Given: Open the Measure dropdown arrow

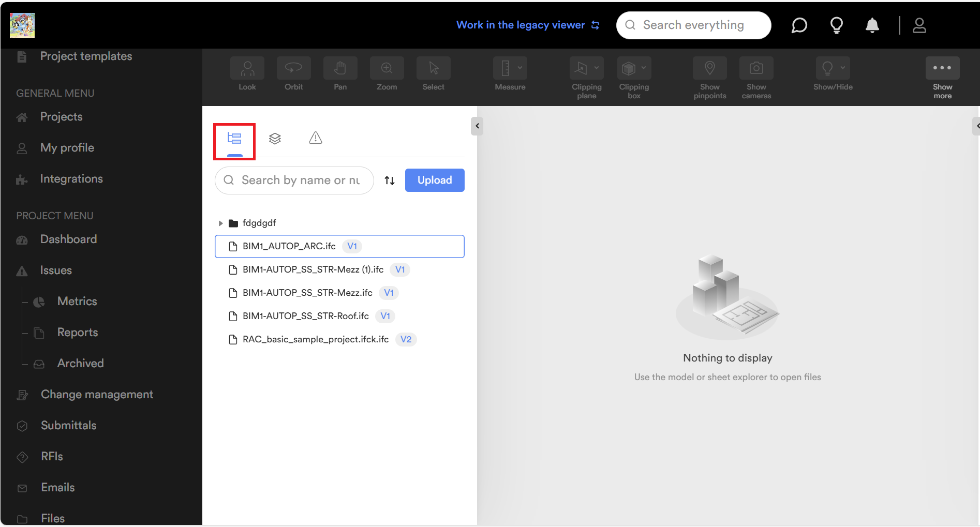Looking at the screenshot, I should click(x=520, y=68).
